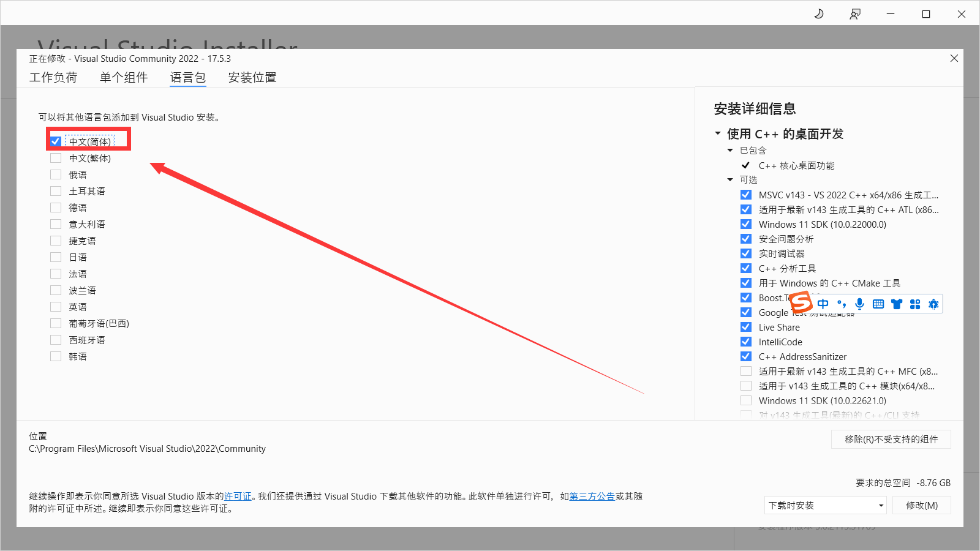980x551 pixels.
Task: Open the 单个组件 tab
Action: tap(124, 78)
